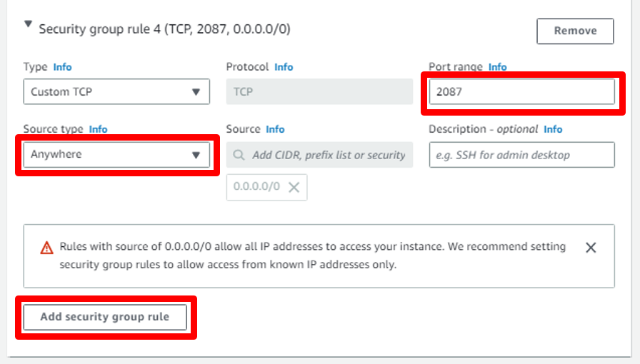The width and height of the screenshot is (640, 364).
Task: Open the Type dropdown showing Custom TCP
Action: click(116, 92)
